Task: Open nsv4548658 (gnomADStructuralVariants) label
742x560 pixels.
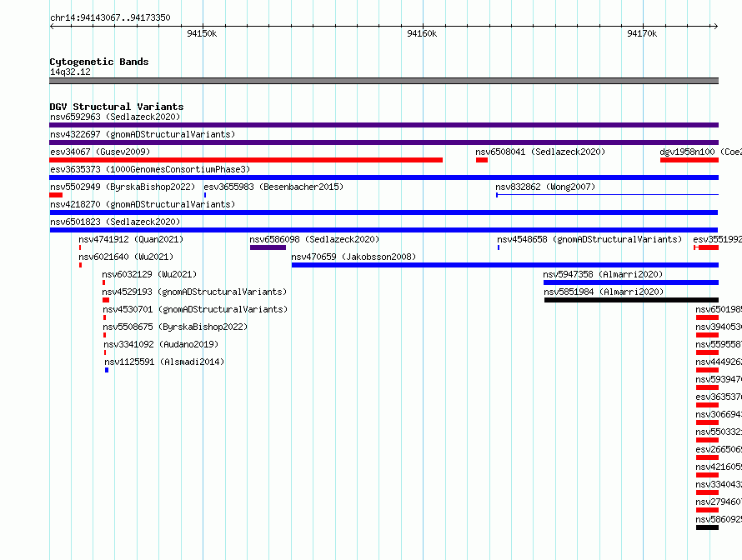Action: coord(589,239)
